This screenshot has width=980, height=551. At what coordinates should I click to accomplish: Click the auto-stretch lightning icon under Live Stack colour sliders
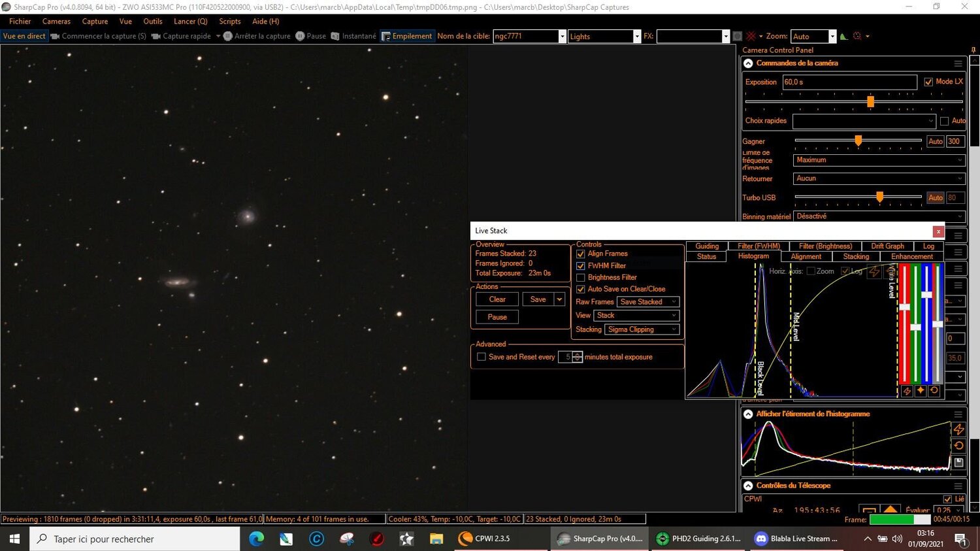click(907, 391)
